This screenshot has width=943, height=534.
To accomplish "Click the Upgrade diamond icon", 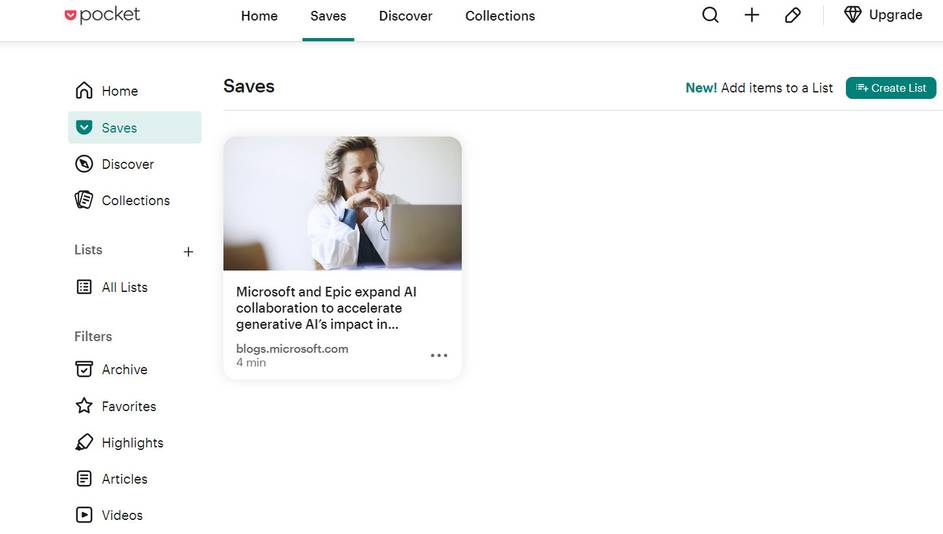I will (853, 15).
